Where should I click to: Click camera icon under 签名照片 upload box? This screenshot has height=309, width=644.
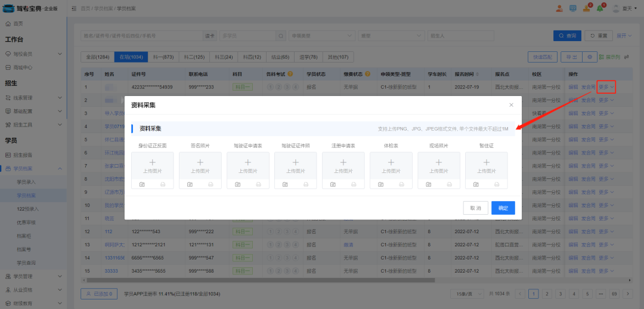(190, 184)
